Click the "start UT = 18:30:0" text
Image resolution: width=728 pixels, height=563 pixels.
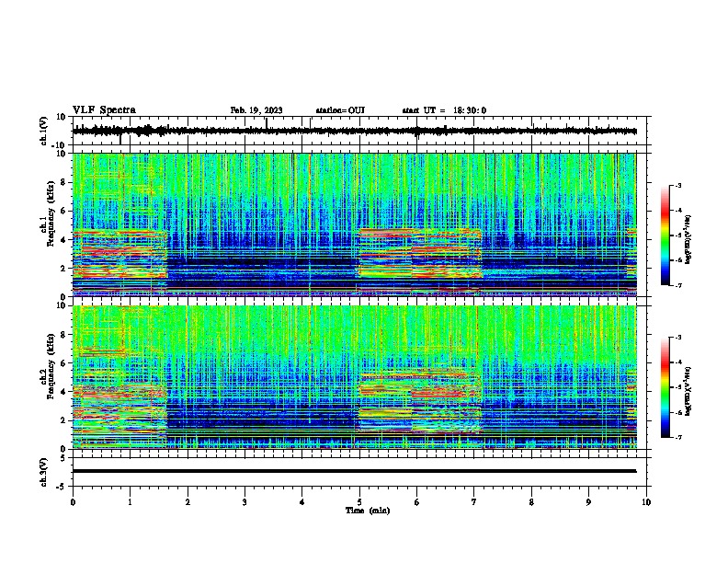tap(444, 110)
